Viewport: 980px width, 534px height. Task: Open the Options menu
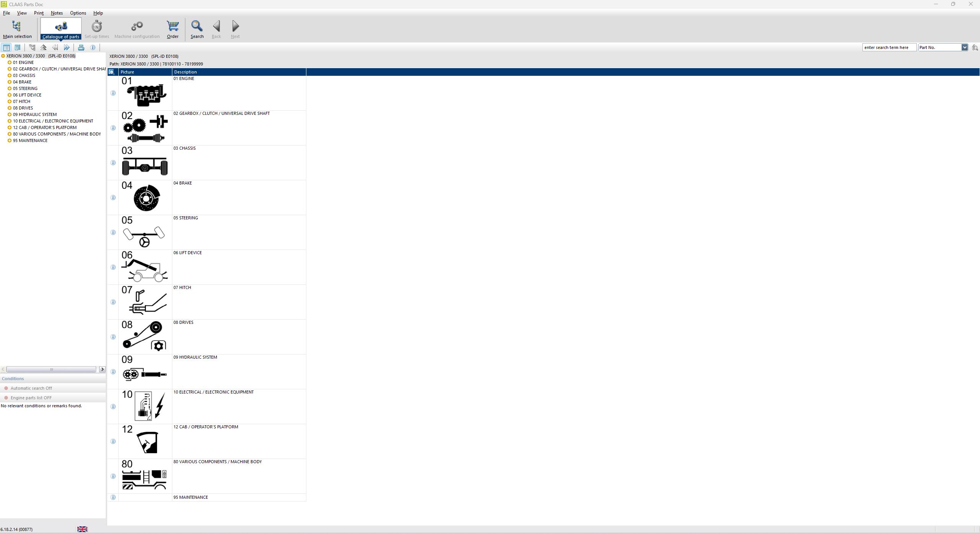78,13
